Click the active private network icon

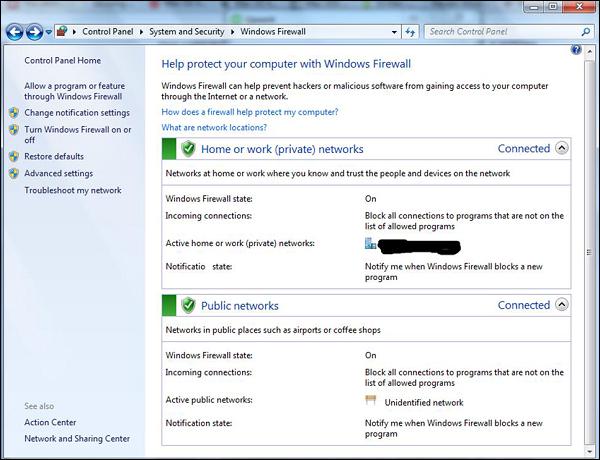coord(370,243)
